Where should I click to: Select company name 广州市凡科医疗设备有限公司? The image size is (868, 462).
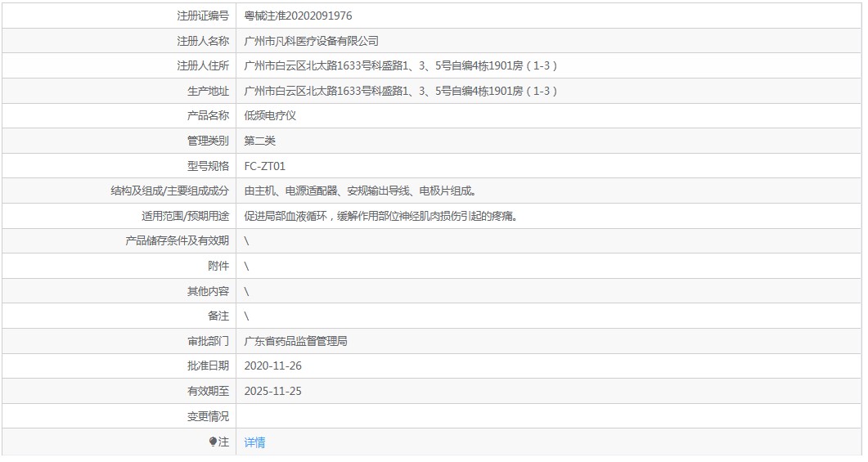(311, 41)
